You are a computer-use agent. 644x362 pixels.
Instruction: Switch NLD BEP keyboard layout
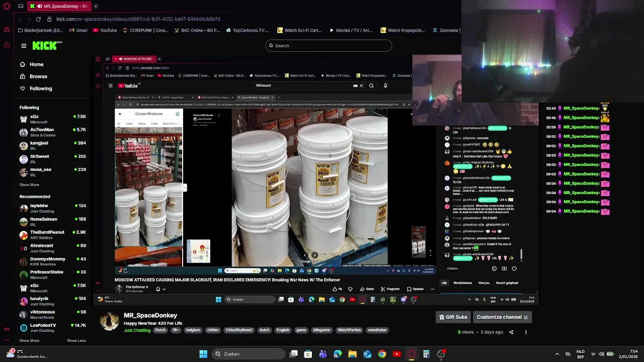tap(580, 354)
